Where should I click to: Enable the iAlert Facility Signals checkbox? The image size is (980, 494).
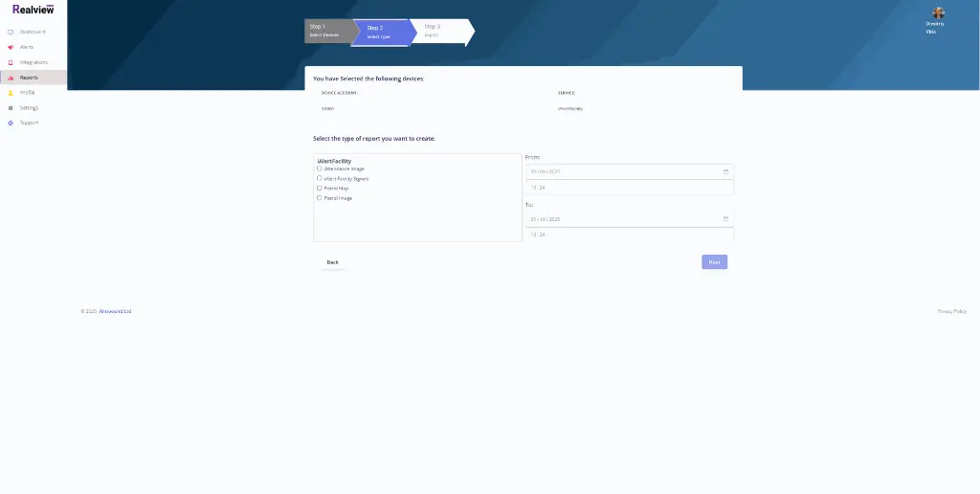coord(320,178)
